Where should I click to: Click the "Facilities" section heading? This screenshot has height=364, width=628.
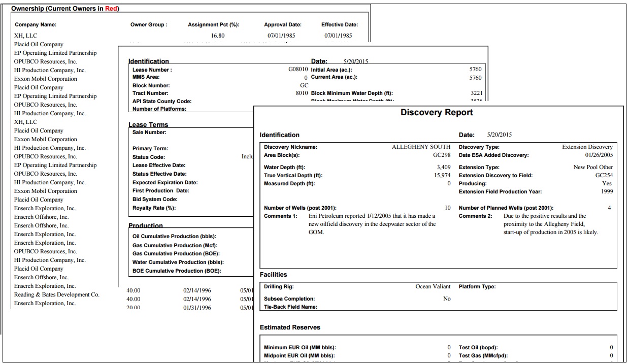[x=274, y=275]
